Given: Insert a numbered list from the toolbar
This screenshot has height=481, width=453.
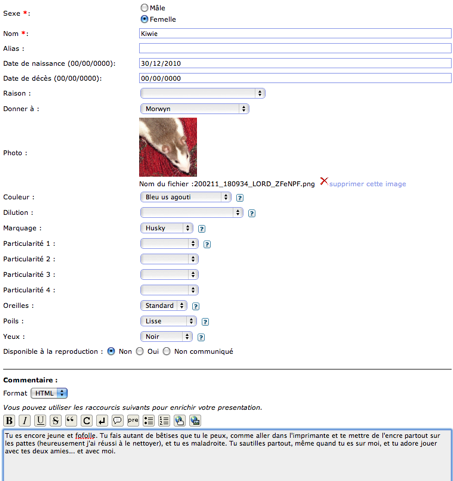Looking at the screenshot, I should (x=164, y=421).
